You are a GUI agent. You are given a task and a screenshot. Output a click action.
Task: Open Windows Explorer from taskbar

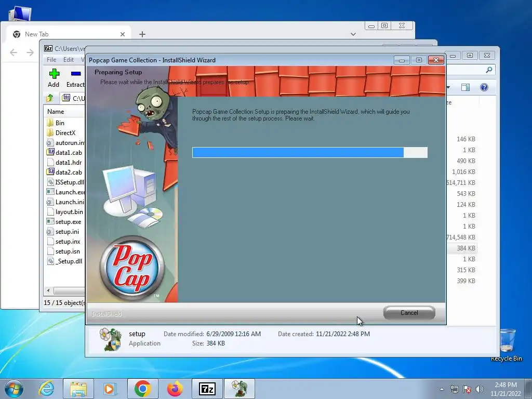[x=78, y=389]
